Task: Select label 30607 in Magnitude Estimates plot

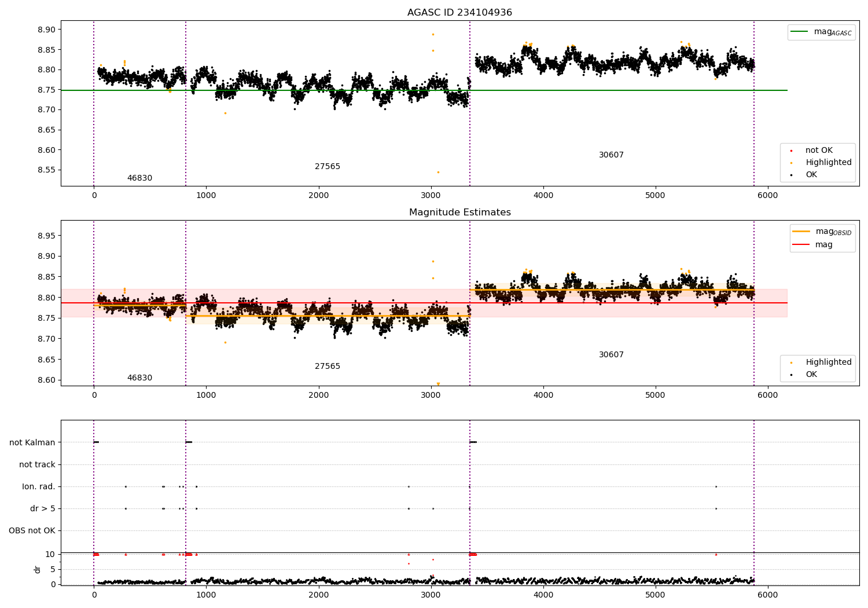Action: (x=611, y=355)
